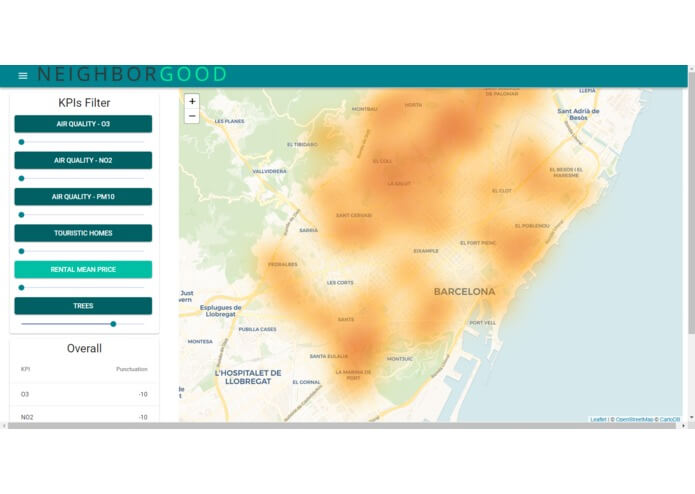The width and height of the screenshot is (695, 494).
Task: Select the Trees KPI button
Action: (x=83, y=306)
